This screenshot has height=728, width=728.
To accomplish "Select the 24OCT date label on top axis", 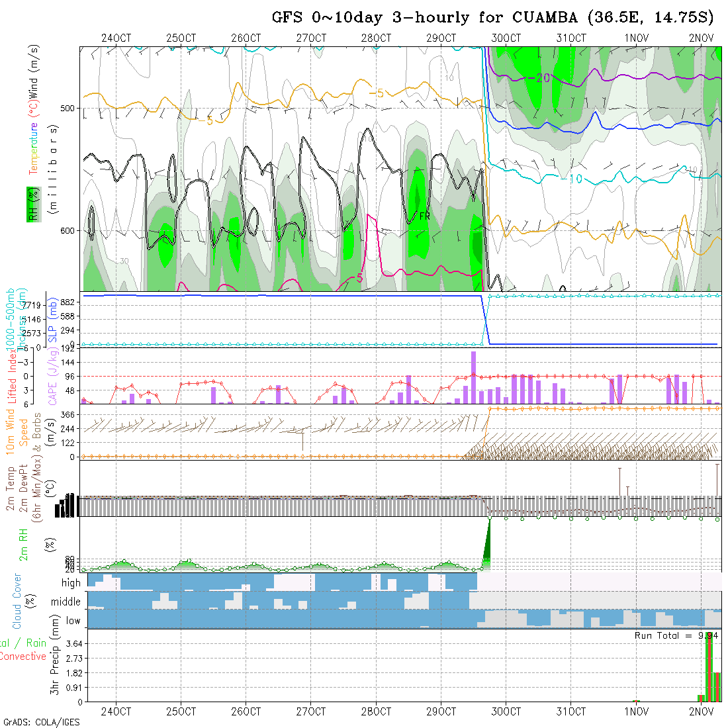I will [116, 38].
